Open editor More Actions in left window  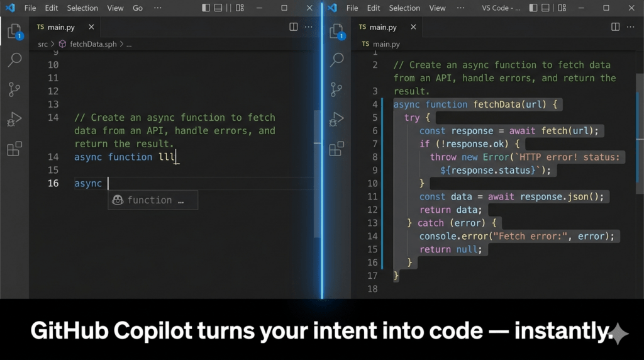pyautogui.click(x=308, y=27)
